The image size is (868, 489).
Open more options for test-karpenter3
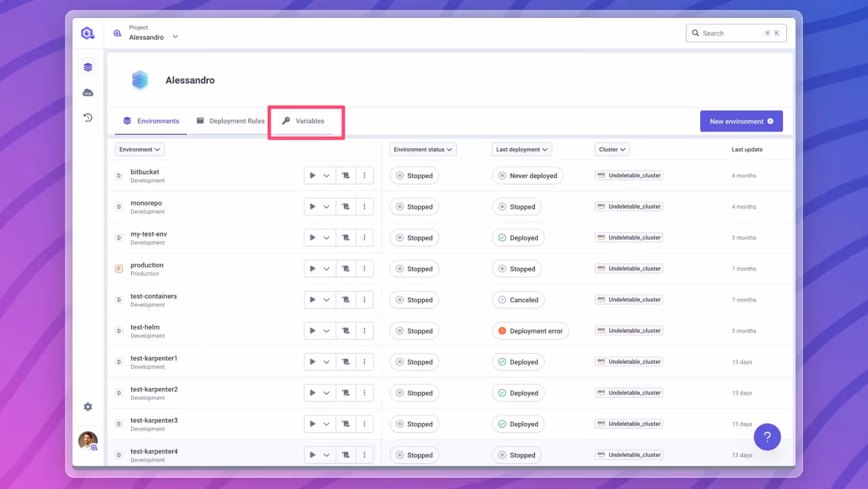tap(364, 424)
